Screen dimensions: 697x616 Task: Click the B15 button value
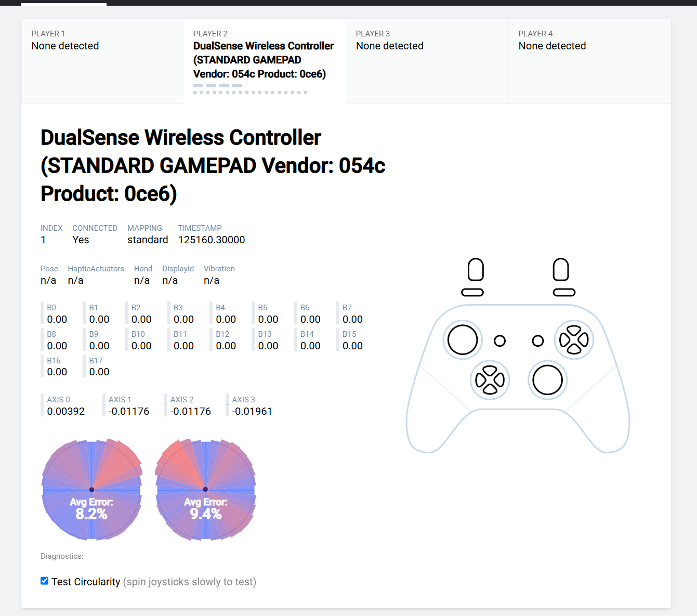[352, 346]
